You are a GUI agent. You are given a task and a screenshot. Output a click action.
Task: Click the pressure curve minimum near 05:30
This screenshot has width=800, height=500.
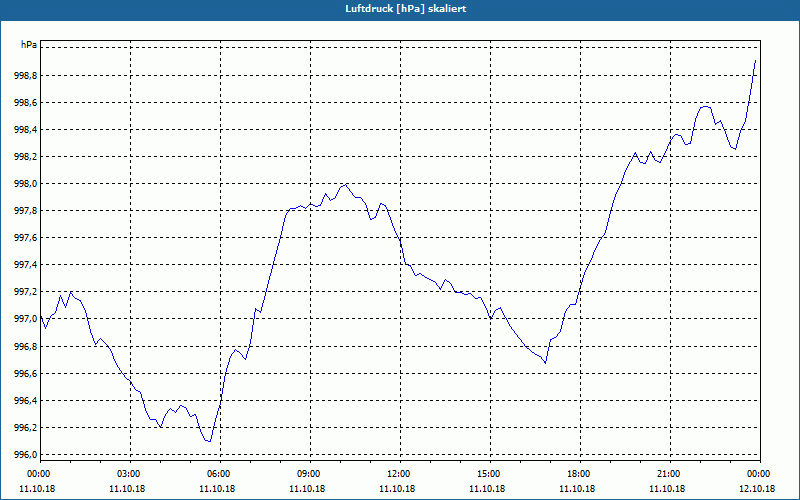[209, 441]
